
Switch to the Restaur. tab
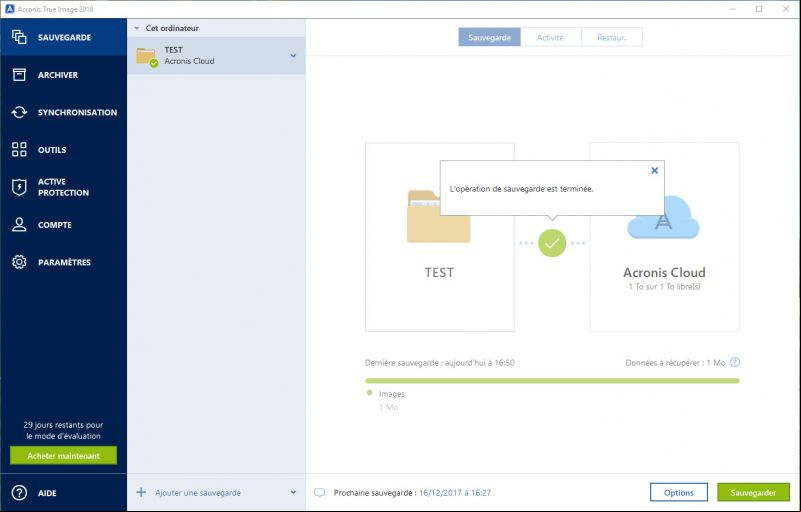click(611, 37)
